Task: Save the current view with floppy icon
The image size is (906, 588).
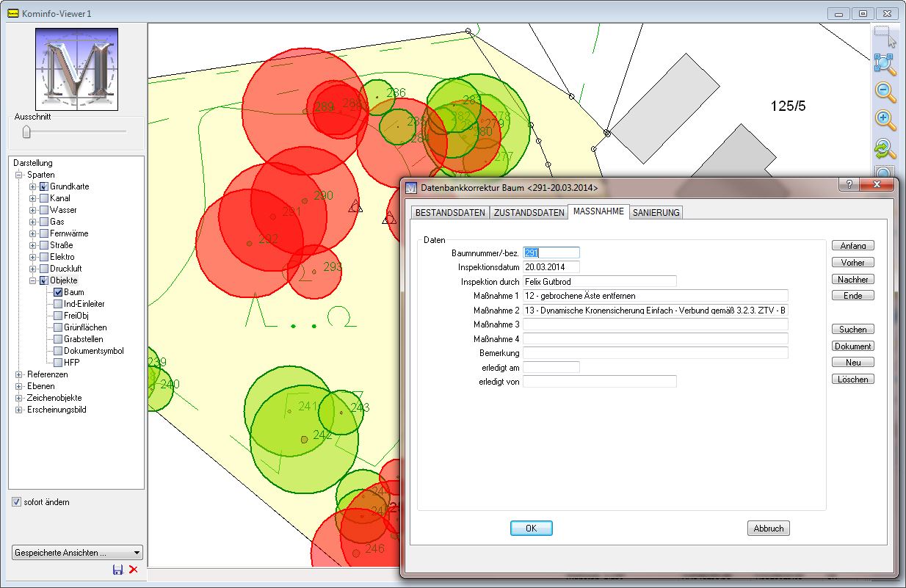Action: click(117, 570)
